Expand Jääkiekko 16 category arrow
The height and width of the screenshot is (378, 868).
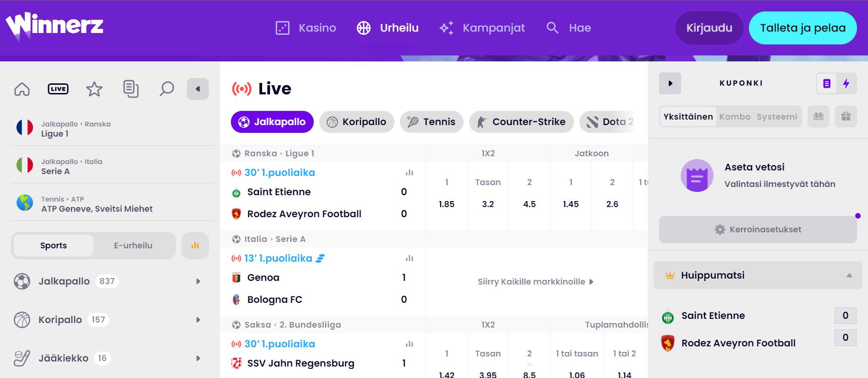(198, 358)
